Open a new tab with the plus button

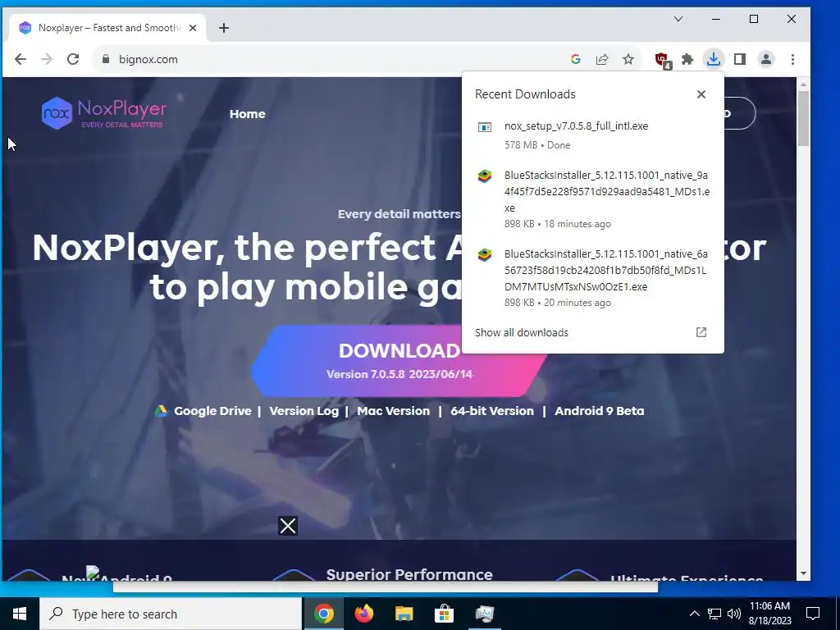pyautogui.click(x=224, y=28)
